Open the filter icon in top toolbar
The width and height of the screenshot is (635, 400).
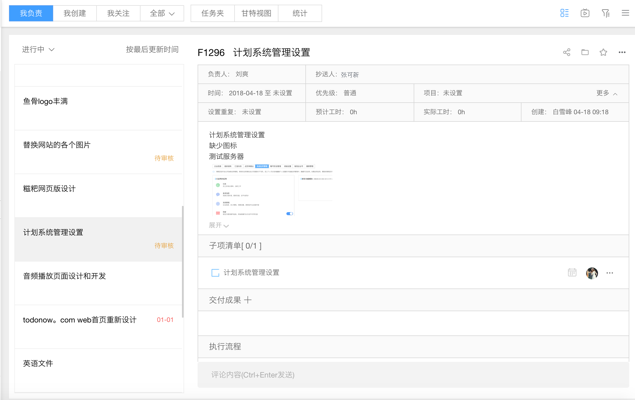[x=605, y=13]
